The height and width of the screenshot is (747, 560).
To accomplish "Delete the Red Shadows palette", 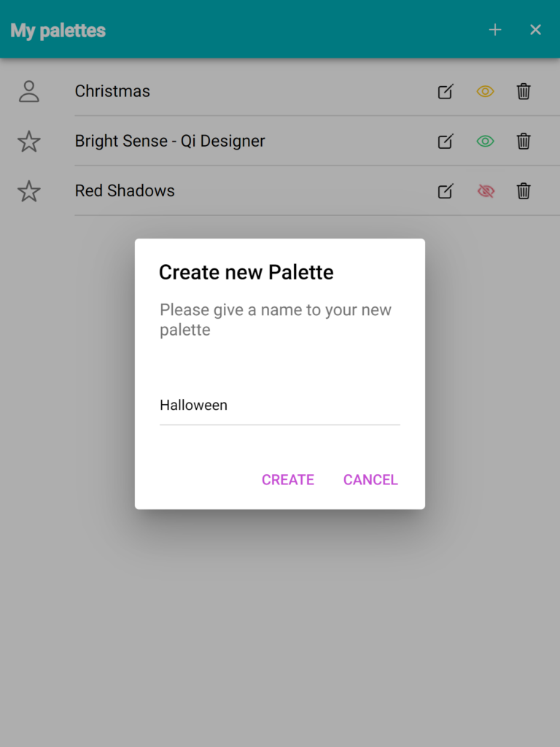I will pyautogui.click(x=524, y=191).
